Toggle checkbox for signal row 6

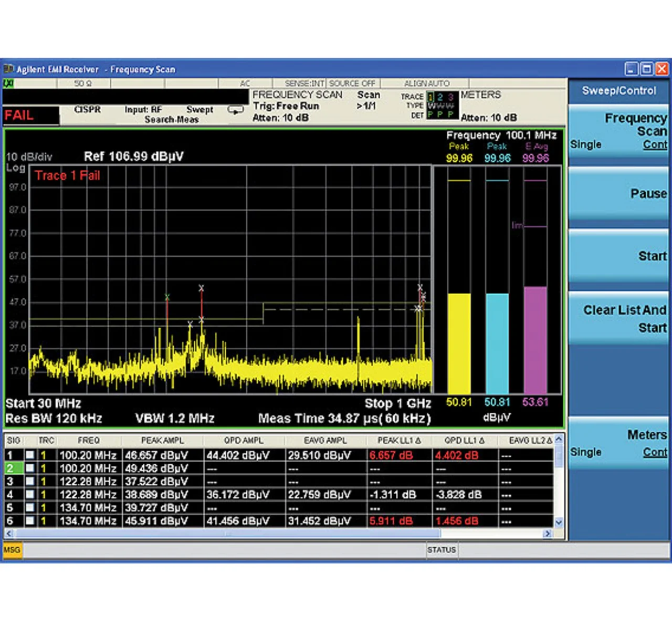click(x=30, y=520)
